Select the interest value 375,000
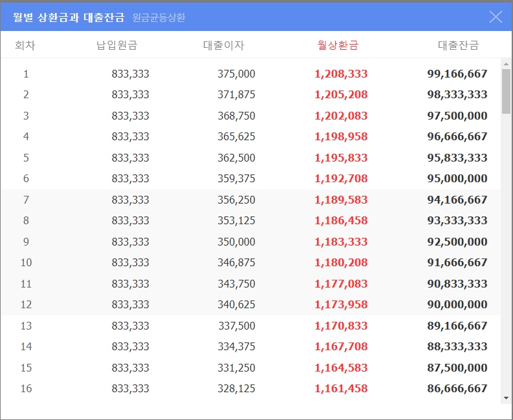The width and height of the screenshot is (513, 420). [237, 74]
